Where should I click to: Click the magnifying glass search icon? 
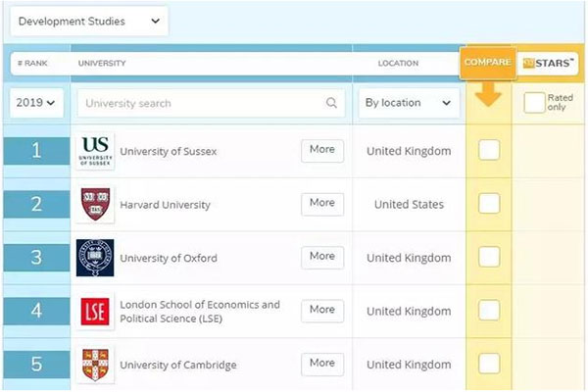coord(332,103)
